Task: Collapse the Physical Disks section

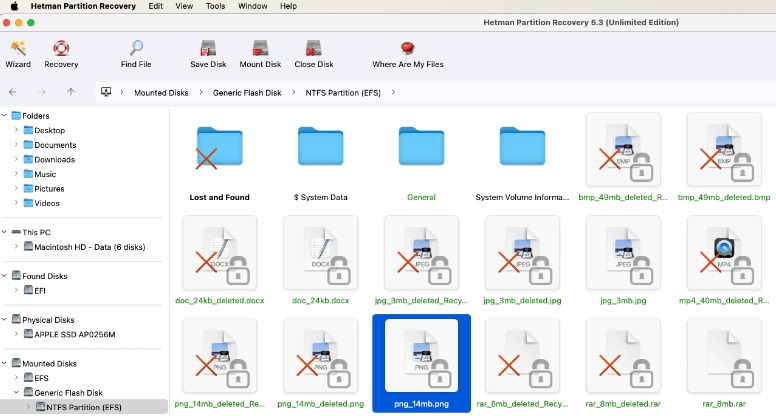Action: tap(4, 319)
